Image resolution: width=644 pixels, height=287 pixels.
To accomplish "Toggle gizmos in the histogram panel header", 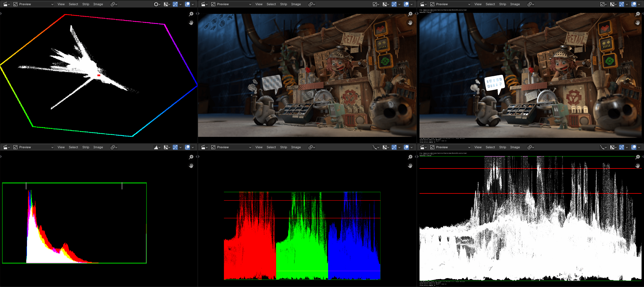I will pos(175,147).
